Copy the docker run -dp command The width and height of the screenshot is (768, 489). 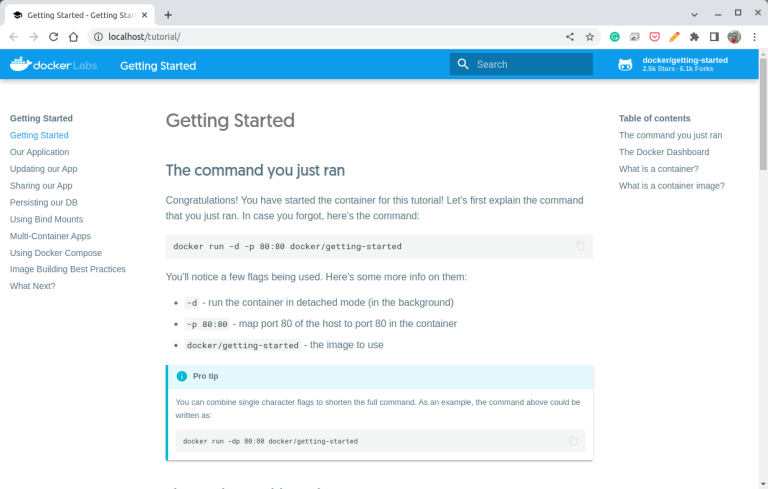click(x=573, y=441)
